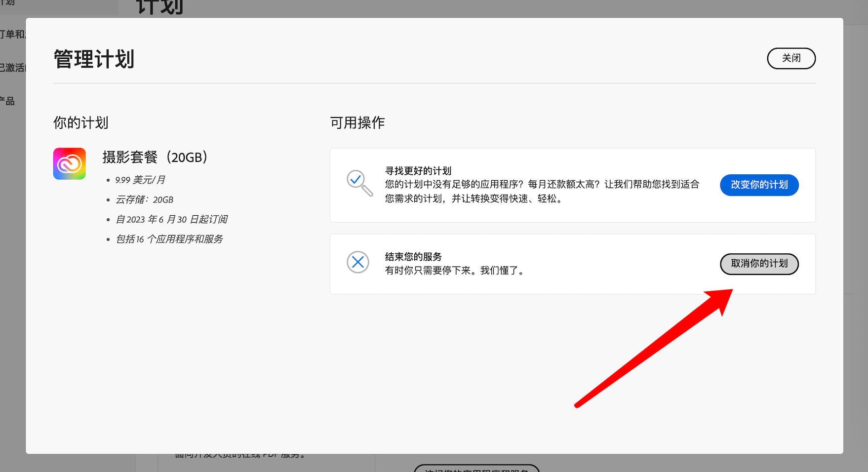Click the 摄影套餐（20GB）plan name link
The width and height of the screenshot is (868, 472).
click(156, 157)
